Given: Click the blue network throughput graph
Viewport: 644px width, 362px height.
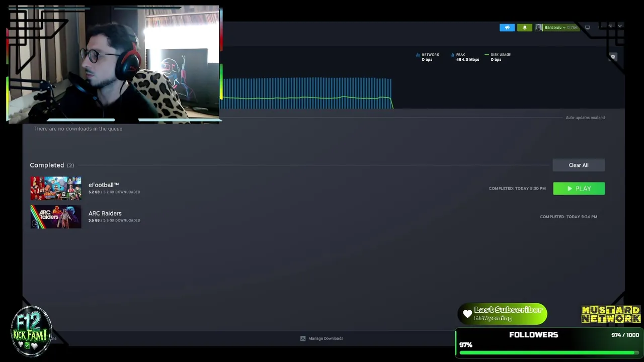Looking at the screenshot, I should 307,93.
